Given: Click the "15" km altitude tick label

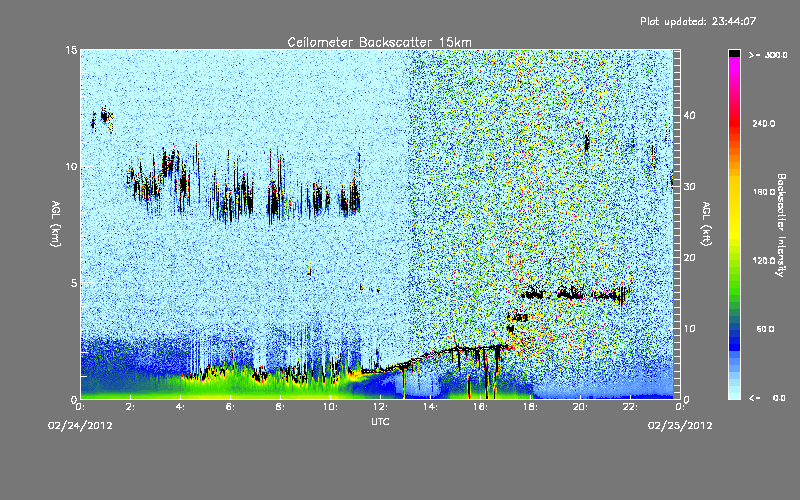Looking at the screenshot, I should pyautogui.click(x=71, y=50).
